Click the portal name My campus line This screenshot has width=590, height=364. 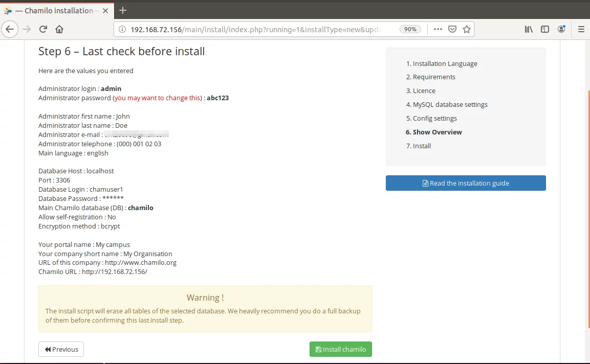click(84, 245)
